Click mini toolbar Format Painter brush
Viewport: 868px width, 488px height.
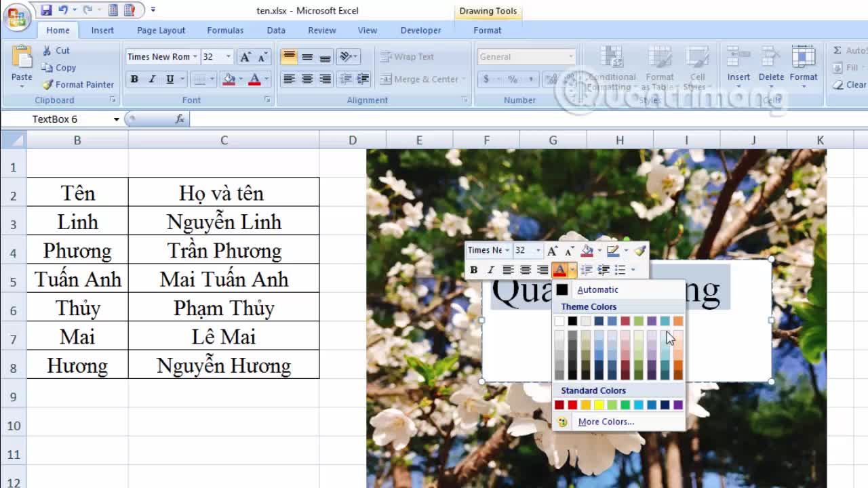tap(640, 251)
